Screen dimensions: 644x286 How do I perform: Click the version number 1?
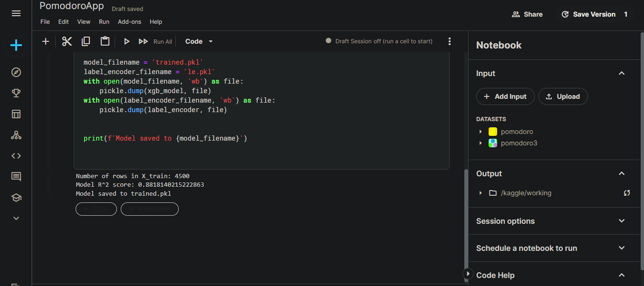pyautogui.click(x=626, y=14)
